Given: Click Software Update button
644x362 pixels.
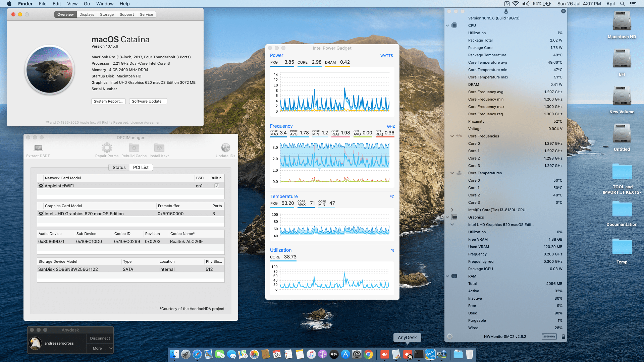Looking at the screenshot, I should tap(148, 101).
